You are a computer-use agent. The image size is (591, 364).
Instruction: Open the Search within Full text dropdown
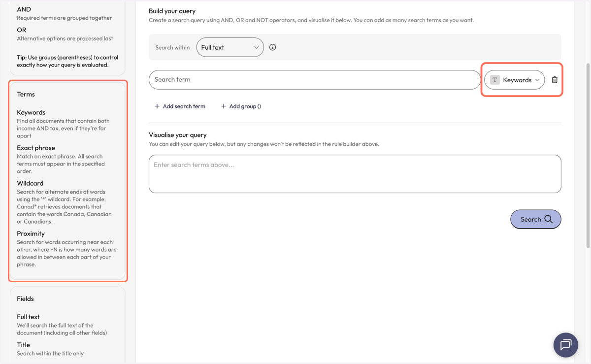click(x=230, y=47)
